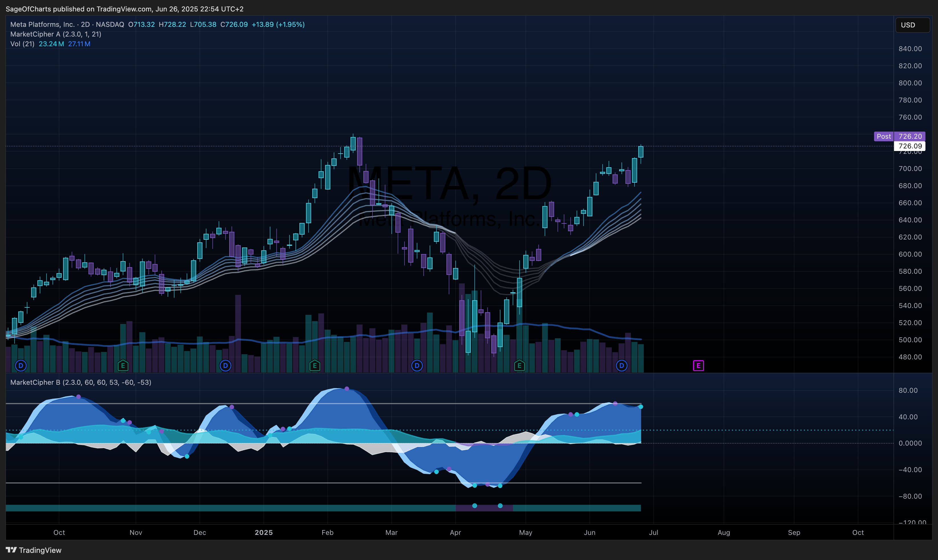Viewport: 938px width, 560px height.
Task: Click the Jun label on the time axis
Action: click(589, 532)
